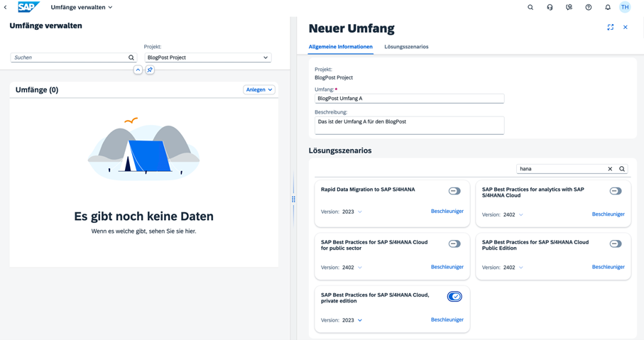Expand the Anlegen dropdown button

pyautogui.click(x=259, y=90)
